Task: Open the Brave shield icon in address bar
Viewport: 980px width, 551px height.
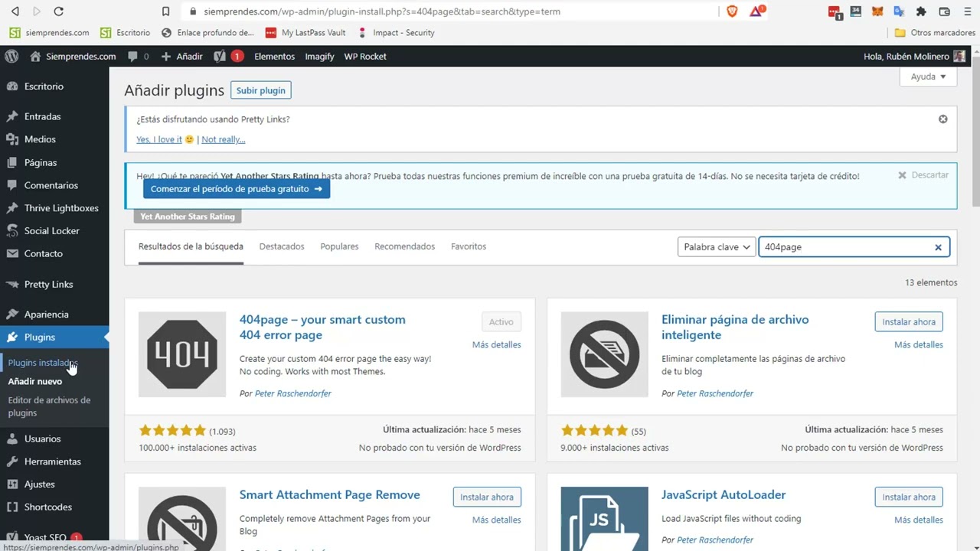Action: click(x=732, y=11)
